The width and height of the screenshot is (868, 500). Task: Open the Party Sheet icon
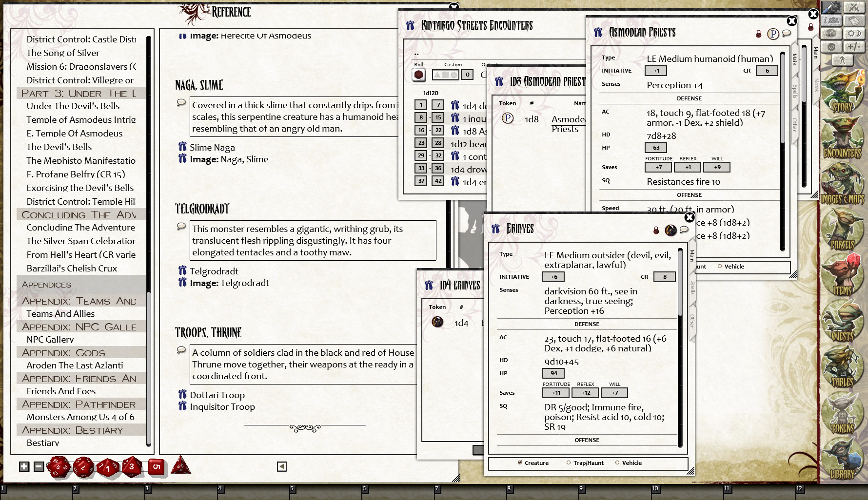(831, 19)
